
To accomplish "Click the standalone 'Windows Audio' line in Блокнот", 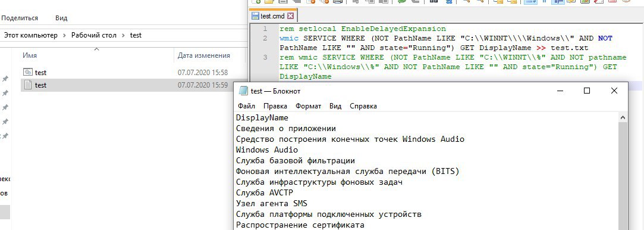I will (x=267, y=150).
